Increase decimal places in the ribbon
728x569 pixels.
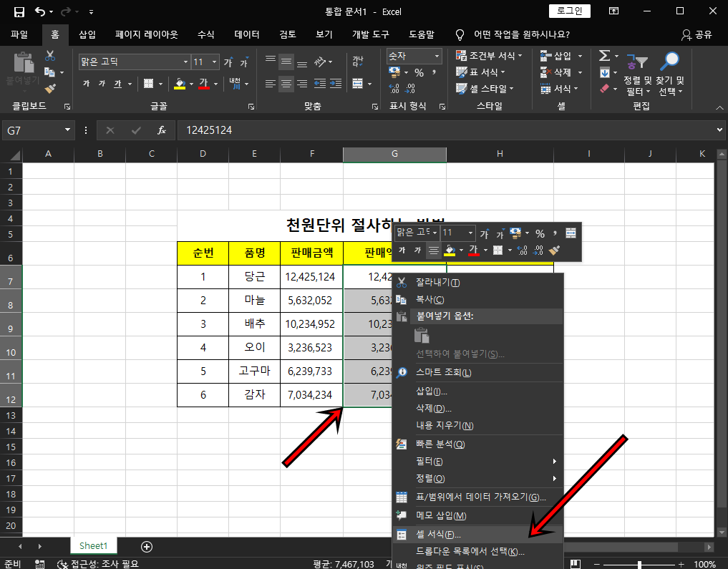tap(394, 89)
